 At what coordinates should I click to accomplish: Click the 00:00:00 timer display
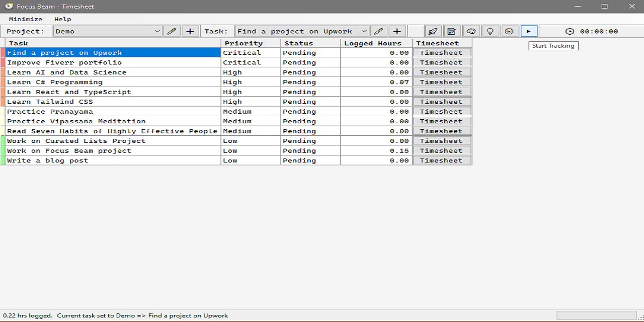(x=599, y=31)
